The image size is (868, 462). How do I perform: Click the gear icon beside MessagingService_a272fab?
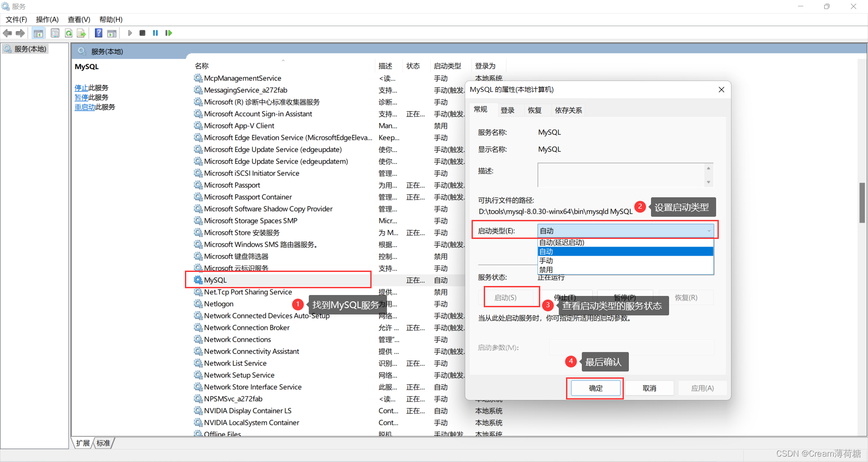click(198, 90)
